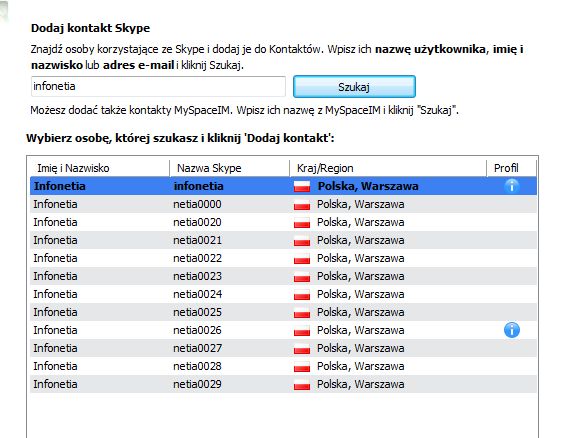
Task: Open profile info icon for netia0026
Action: [512, 330]
